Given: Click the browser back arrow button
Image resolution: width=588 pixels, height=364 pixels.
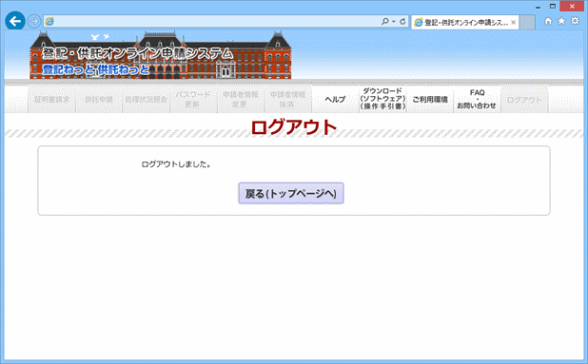Looking at the screenshot, I should [15, 21].
